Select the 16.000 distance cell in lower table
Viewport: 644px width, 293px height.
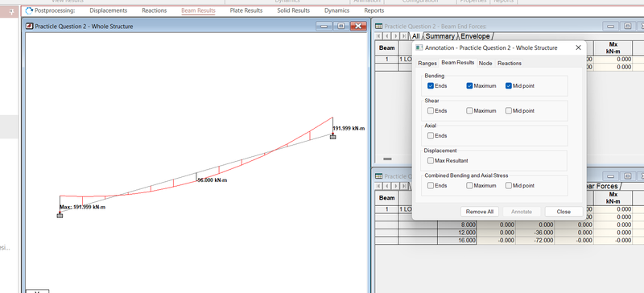tap(457, 241)
